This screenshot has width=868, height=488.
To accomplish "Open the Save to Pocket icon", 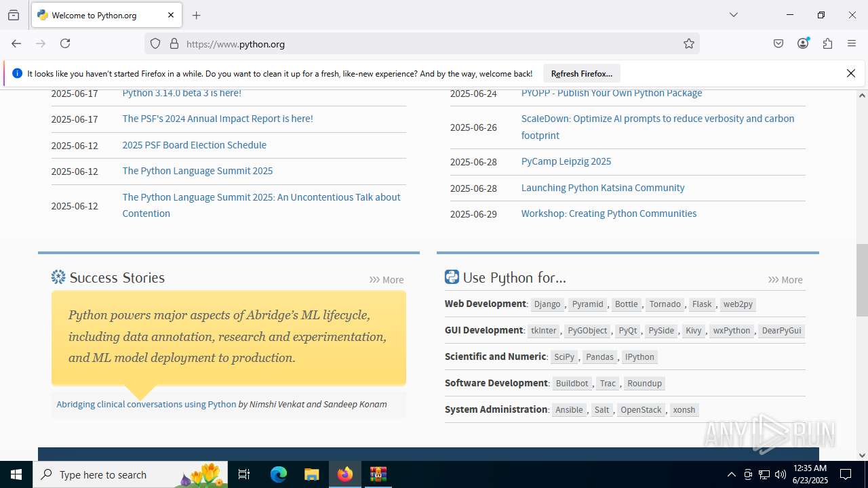I will pyautogui.click(x=778, y=43).
